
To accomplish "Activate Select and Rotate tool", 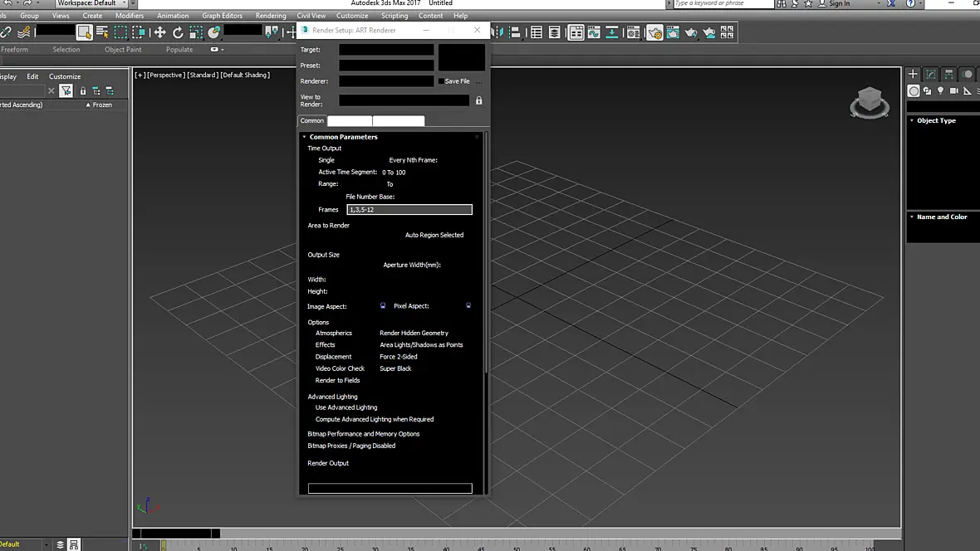I will pyautogui.click(x=178, y=32).
